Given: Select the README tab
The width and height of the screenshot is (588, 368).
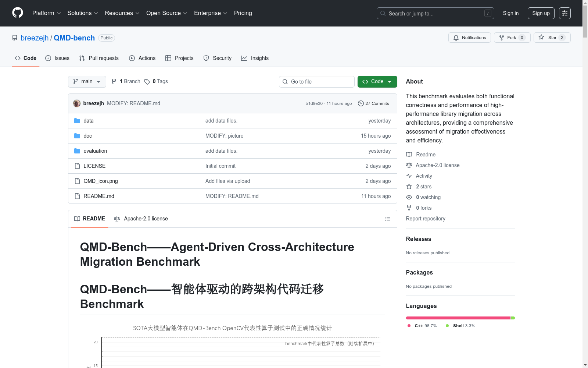Looking at the screenshot, I should point(90,219).
